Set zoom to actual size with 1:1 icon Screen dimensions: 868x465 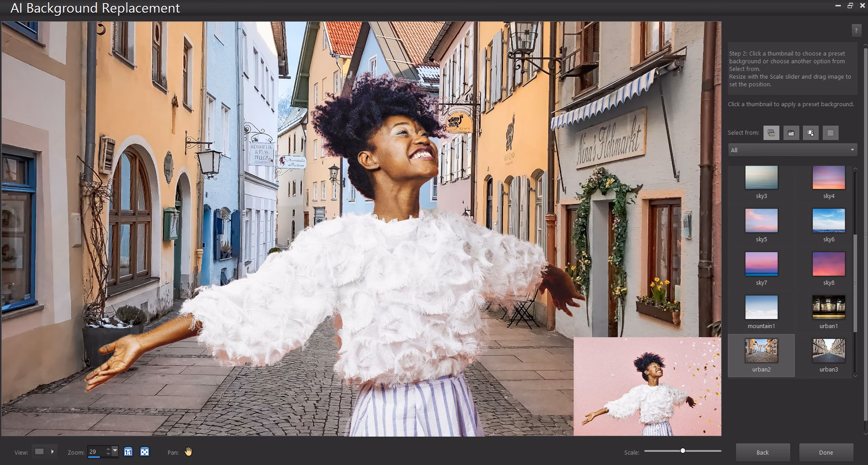coord(128,451)
